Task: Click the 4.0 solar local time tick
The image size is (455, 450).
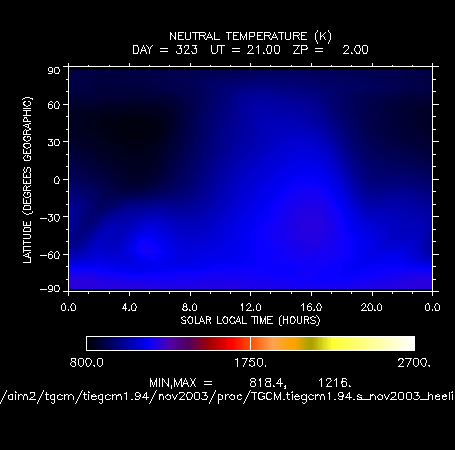Action: point(129,307)
